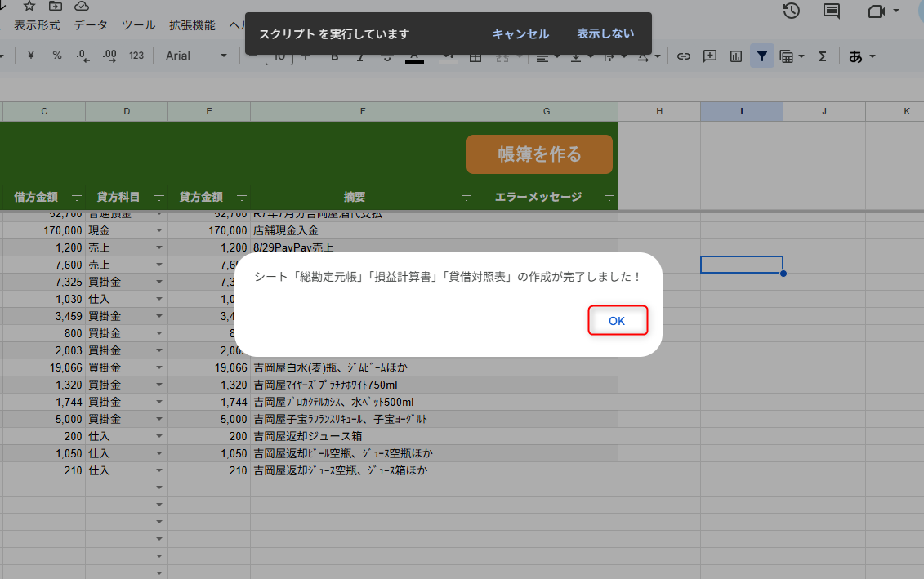Click the insert chart icon
This screenshot has height=579, width=924.
736,56
